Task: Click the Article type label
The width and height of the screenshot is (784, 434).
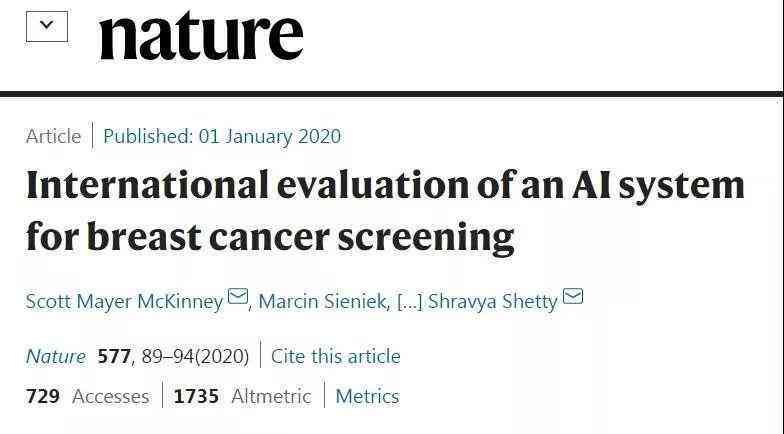Action: 54,136
